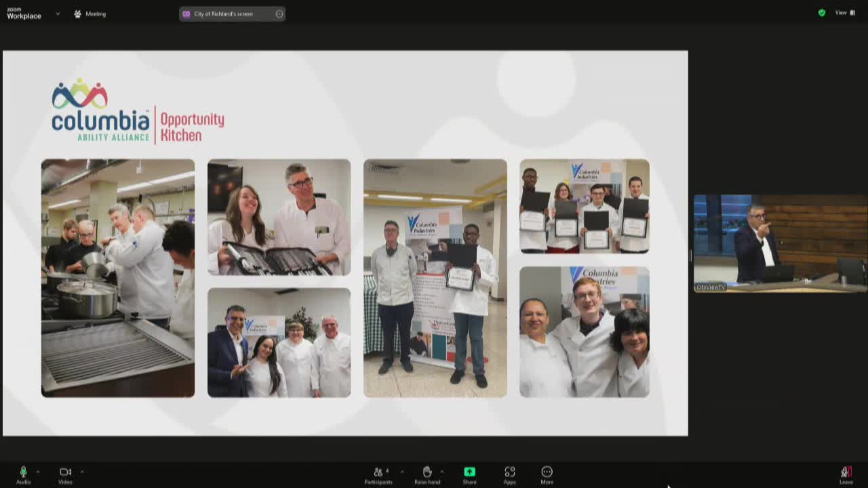868x488 pixels.
Task: Expand the Zoom Workplace dropdown arrow
Action: pos(58,14)
